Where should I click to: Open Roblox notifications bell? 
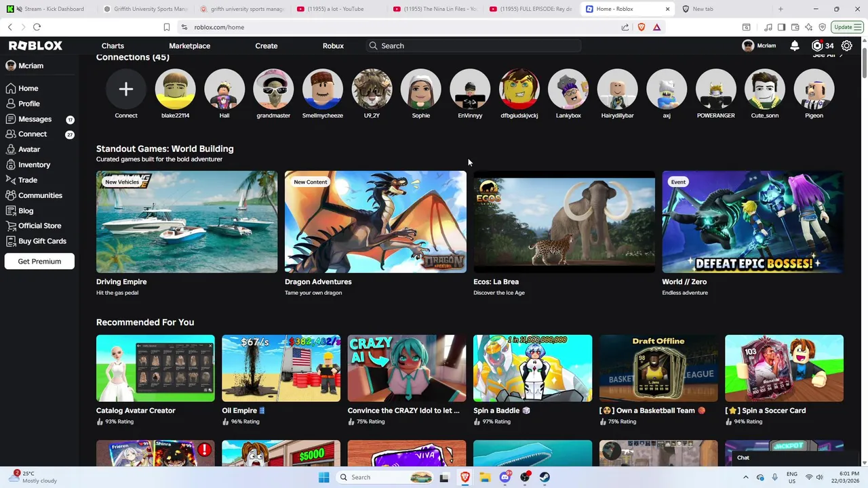pyautogui.click(x=795, y=46)
